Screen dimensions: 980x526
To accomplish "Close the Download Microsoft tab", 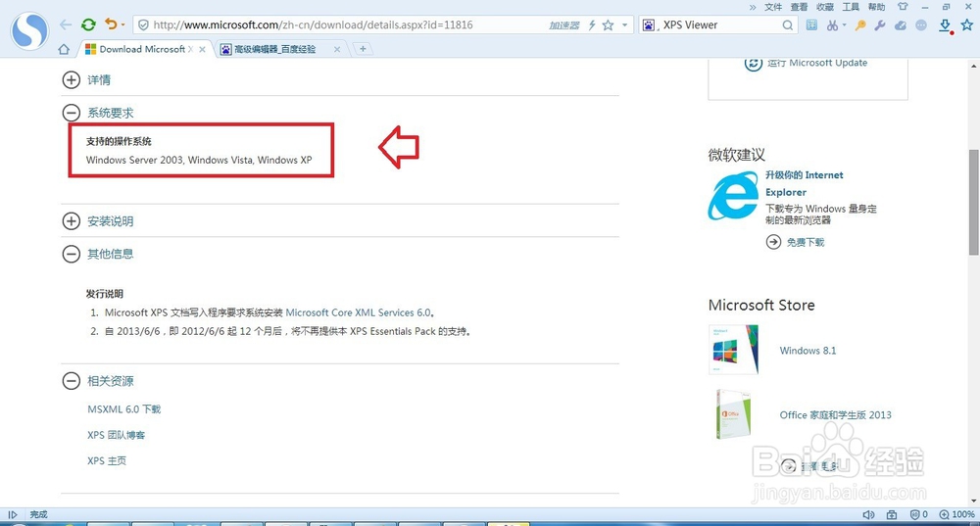I will 203,49.
